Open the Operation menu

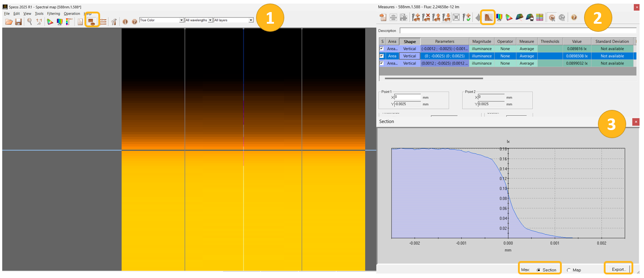pyautogui.click(x=72, y=13)
